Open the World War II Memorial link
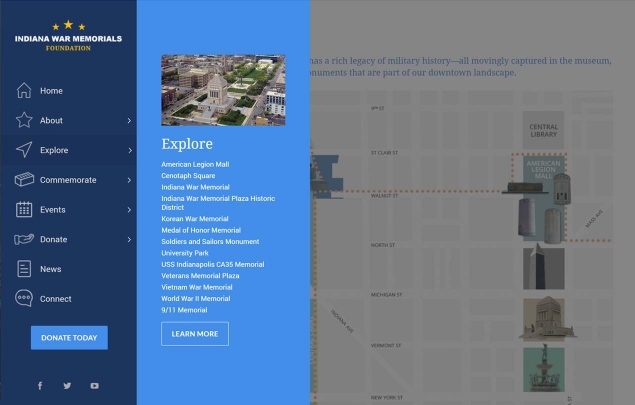The width and height of the screenshot is (635, 405). [x=196, y=298]
